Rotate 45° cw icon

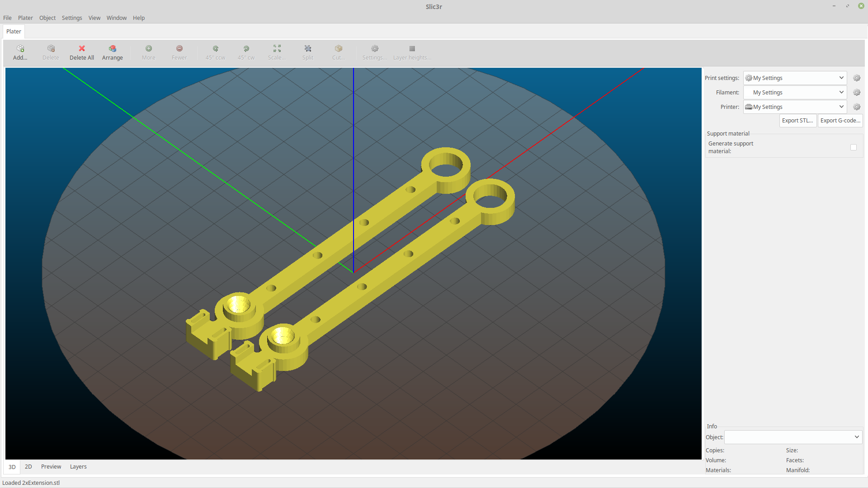246,48
